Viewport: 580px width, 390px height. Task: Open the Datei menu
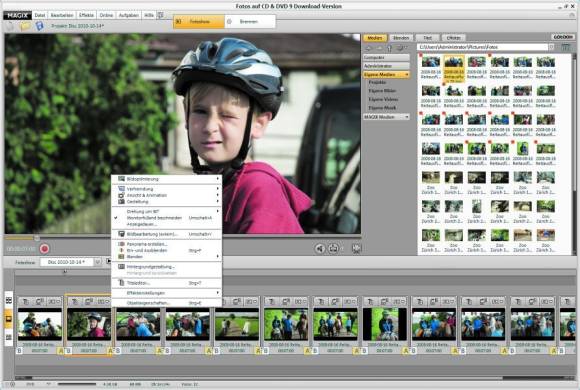tap(40, 15)
